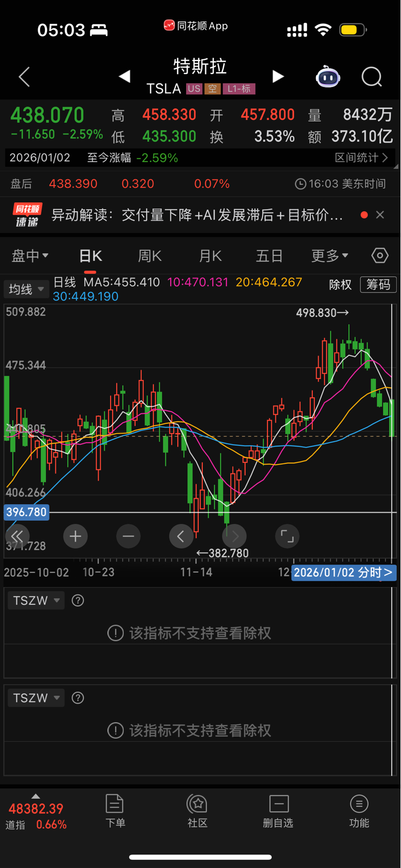Tap the 空 short-selling tag
401x868 pixels.
(x=212, y=89)
